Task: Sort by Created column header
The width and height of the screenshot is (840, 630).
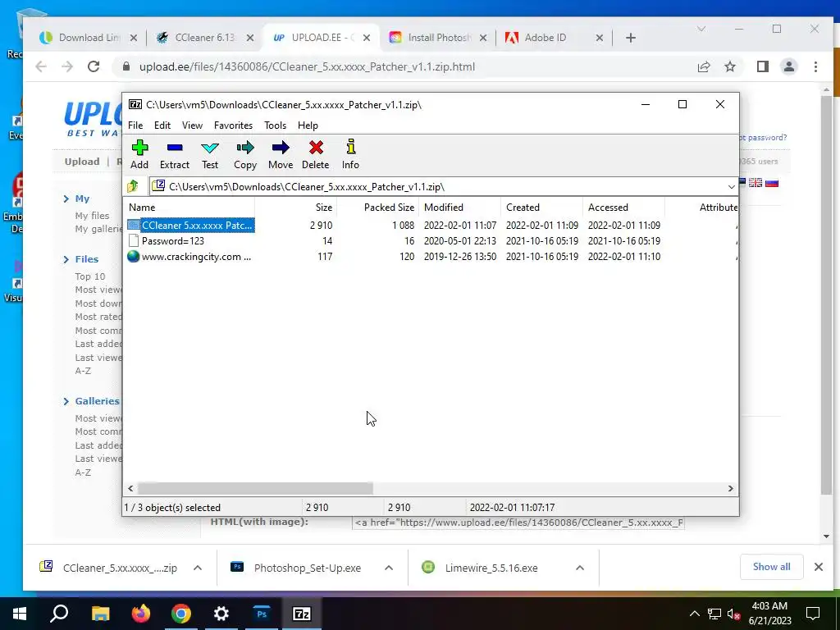Action: [x=541, y=208]
